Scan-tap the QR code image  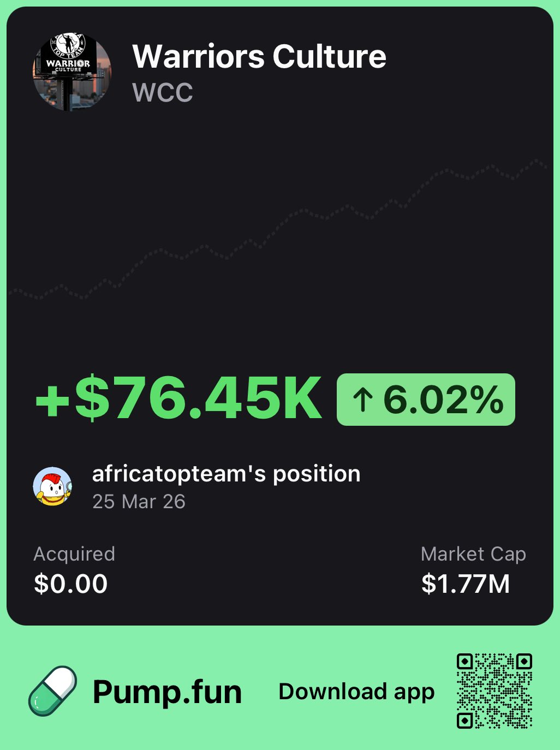click(494, 691)
